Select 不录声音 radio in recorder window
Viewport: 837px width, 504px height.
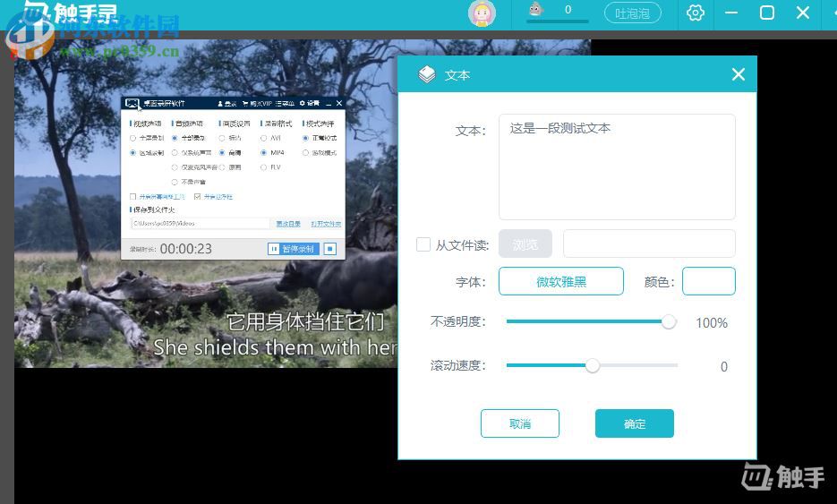(x=175, y=182)
